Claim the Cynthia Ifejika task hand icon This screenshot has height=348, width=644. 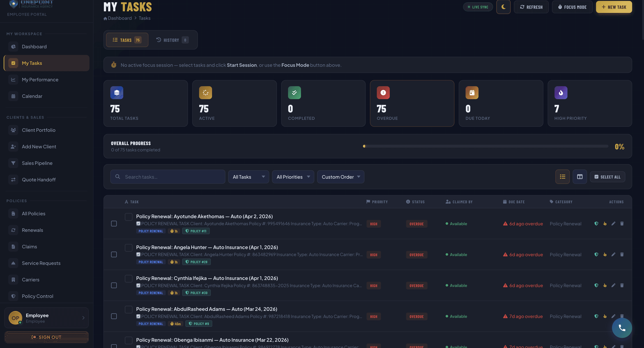[x=605, y=285]
